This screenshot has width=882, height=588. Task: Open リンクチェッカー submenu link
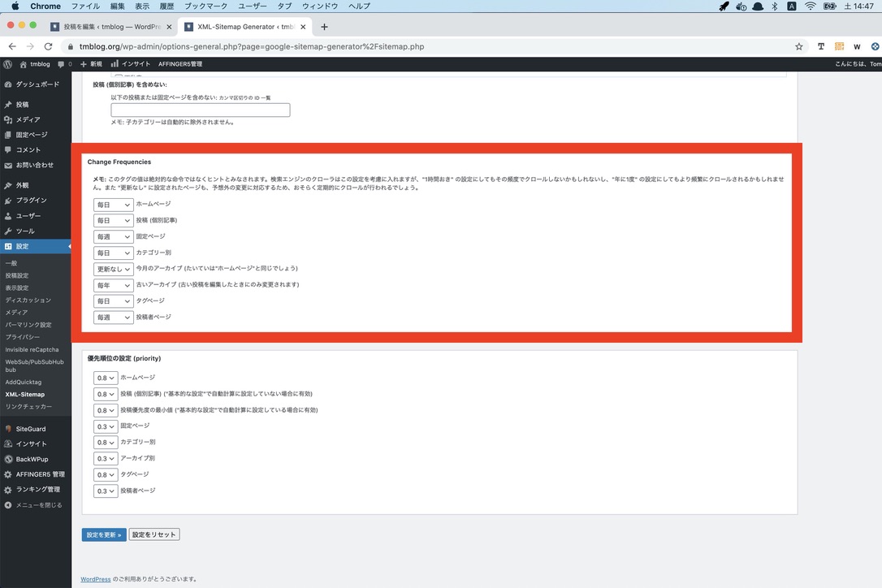click(x=28, y=406)
